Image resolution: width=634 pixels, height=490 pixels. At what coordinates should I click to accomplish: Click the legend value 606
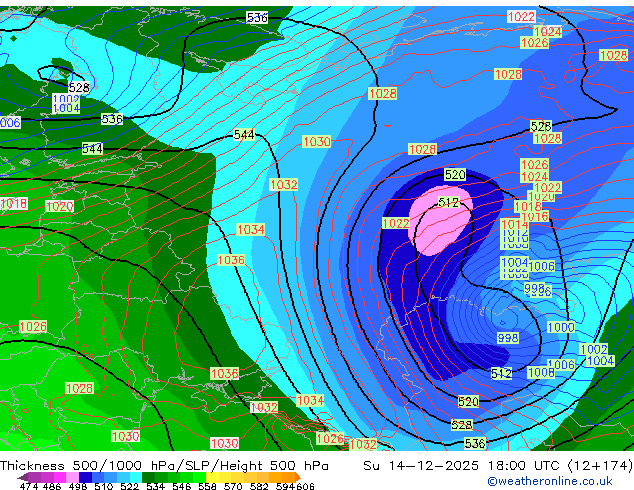[x=305, y=486]
